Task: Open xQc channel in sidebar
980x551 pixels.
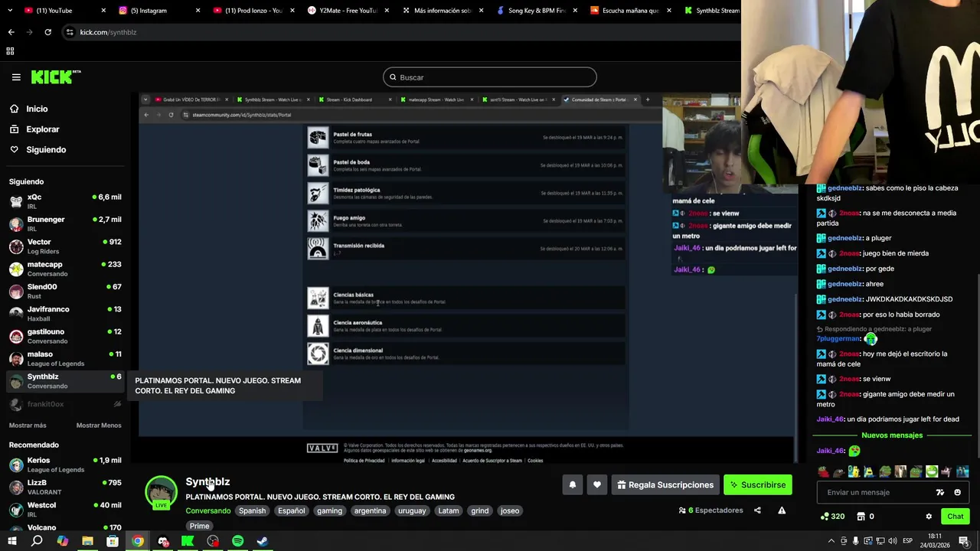Action: pyautogui.click(x=65, y=201)
